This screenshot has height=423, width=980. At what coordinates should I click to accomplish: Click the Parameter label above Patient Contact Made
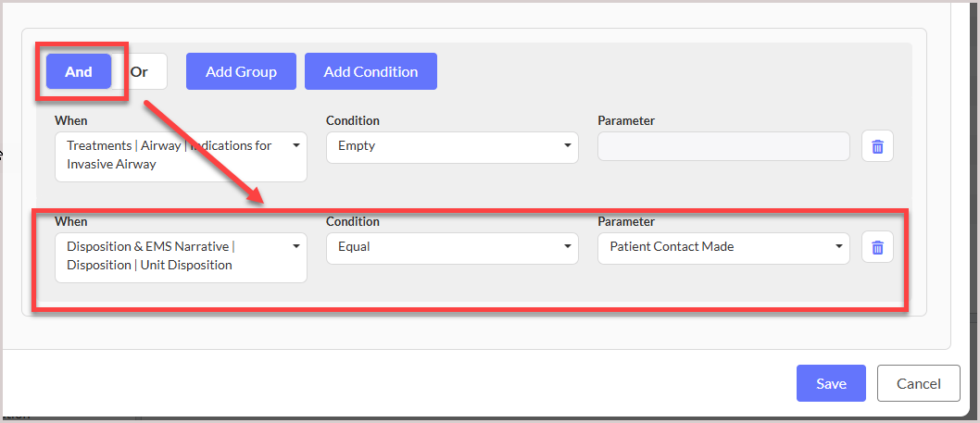point(626,221)
